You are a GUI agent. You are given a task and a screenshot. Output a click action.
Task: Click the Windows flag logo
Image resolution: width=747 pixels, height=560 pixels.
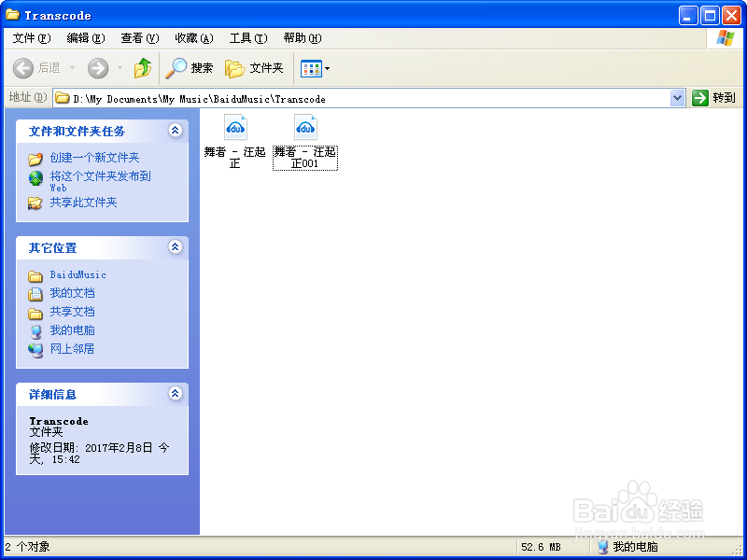(726, 38)
